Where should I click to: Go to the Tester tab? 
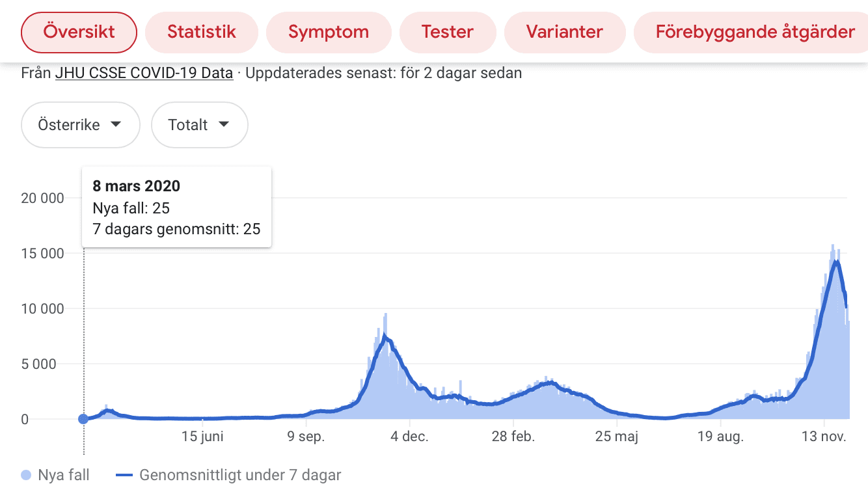448,32
